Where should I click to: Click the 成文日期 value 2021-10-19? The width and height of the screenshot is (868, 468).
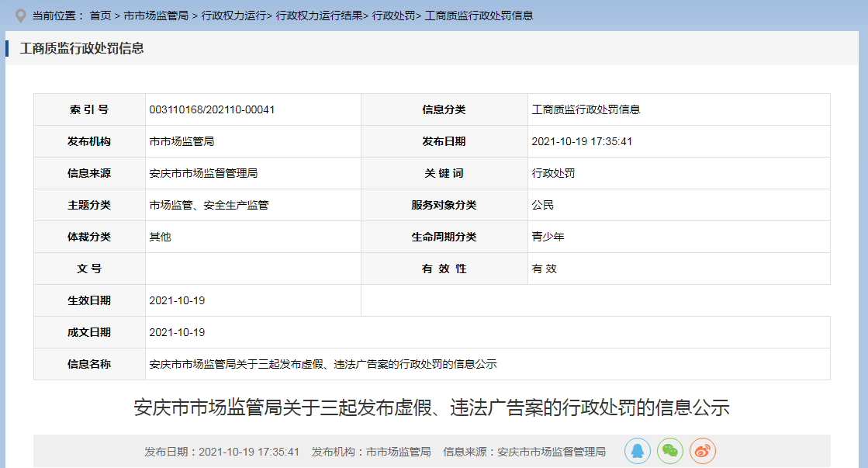(177, 332)
